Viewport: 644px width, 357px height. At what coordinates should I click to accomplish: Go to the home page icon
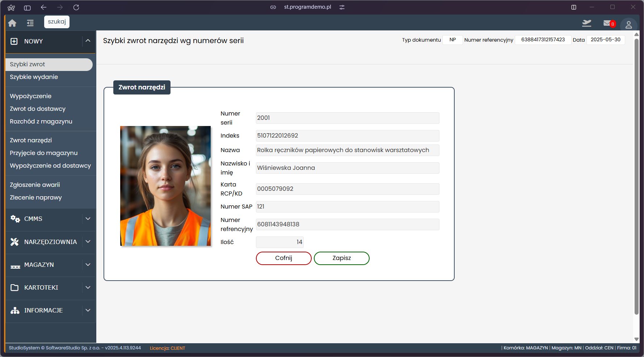click(x=12, y=23)
